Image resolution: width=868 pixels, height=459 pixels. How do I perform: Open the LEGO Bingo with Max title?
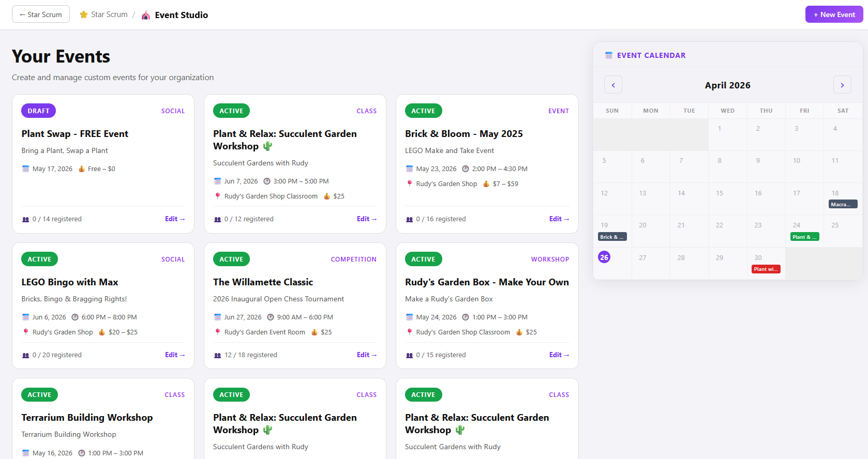(70, 282)
